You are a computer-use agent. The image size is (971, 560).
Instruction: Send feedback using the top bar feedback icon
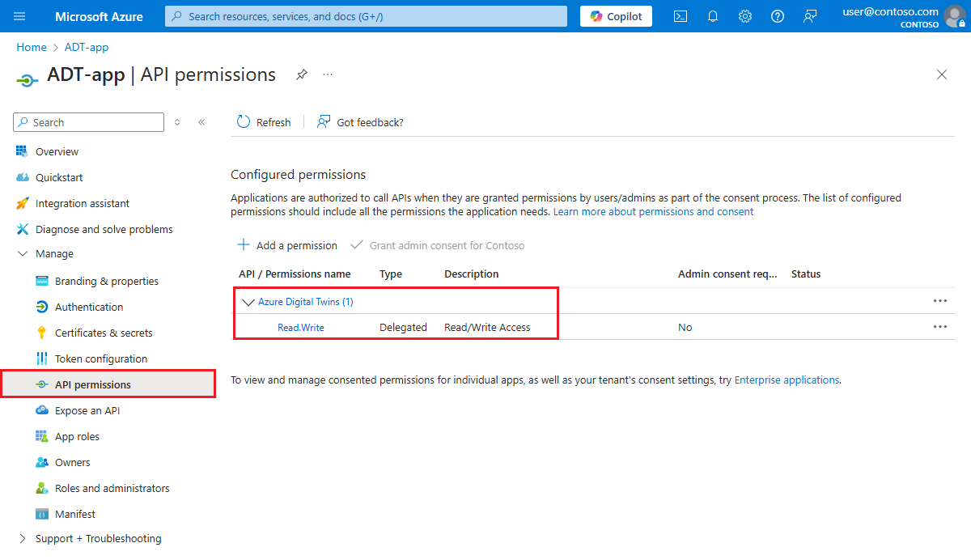810,15
